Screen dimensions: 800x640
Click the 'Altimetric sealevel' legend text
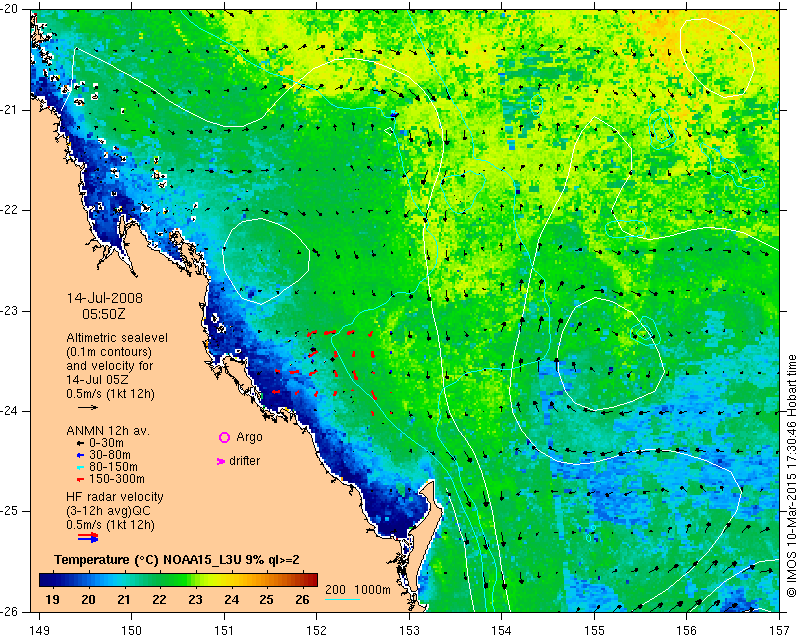click(x=117, y=338)
